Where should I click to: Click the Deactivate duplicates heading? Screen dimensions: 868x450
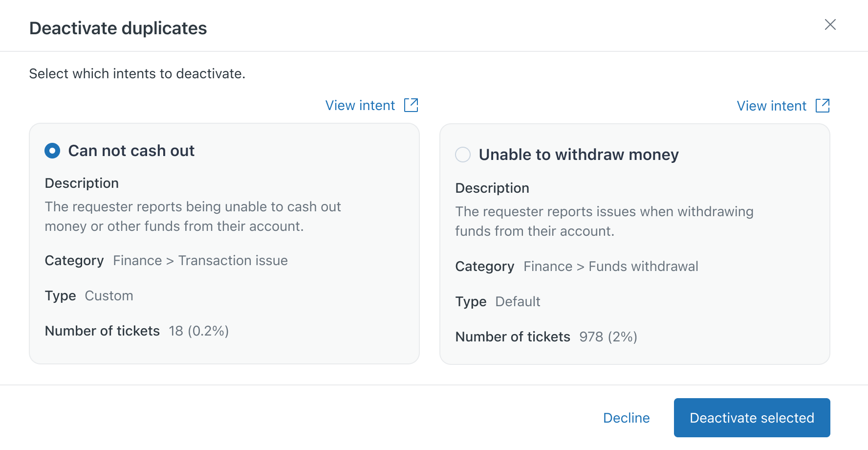(118, 28)
